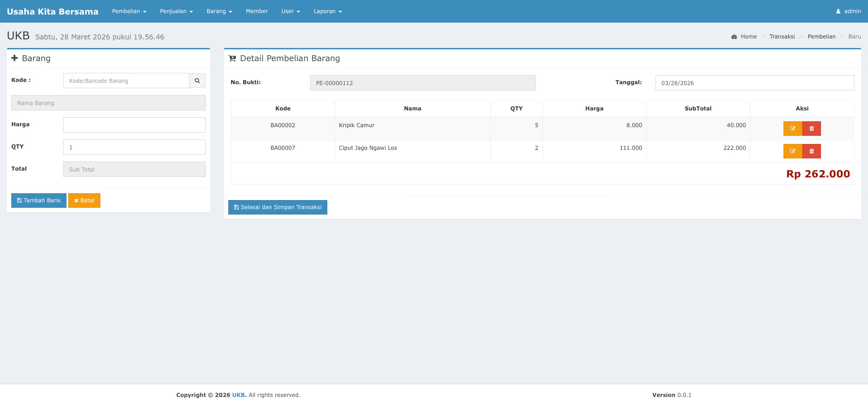Click the barcode search magnifier icon
Screen dimensions: 868x406
coord(197,81)
